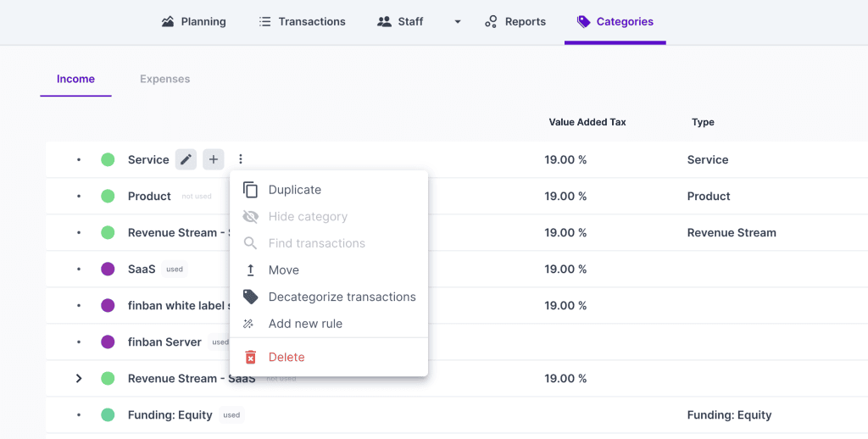Expand the Revenue Stream - SaaS row
This screenshot has height=439, width=868.
(x=79, y=379)
